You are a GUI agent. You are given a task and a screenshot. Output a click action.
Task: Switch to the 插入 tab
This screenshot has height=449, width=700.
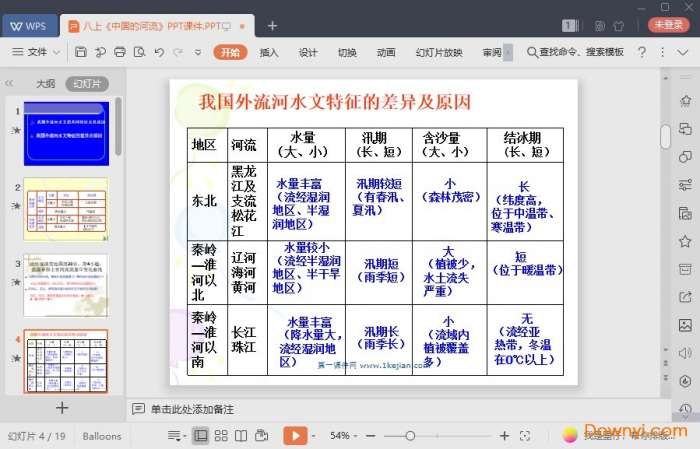click(269, 52)
